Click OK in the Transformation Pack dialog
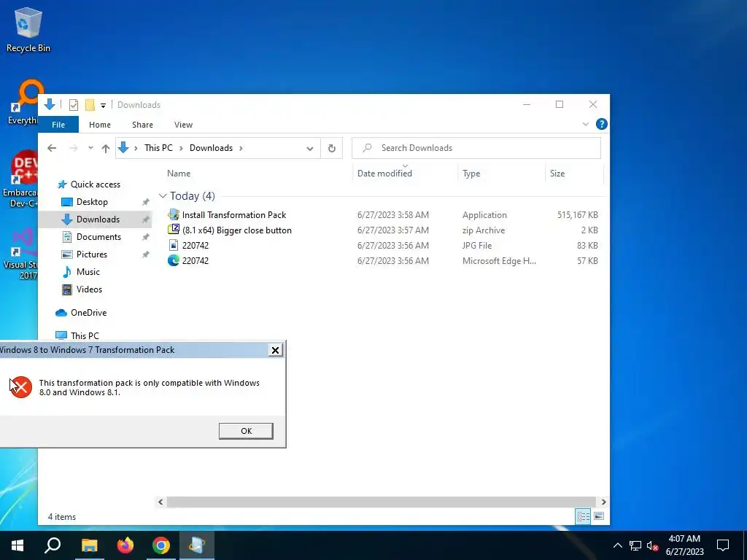The width and height of the screenshot is (747, 560). click(246, 431)
